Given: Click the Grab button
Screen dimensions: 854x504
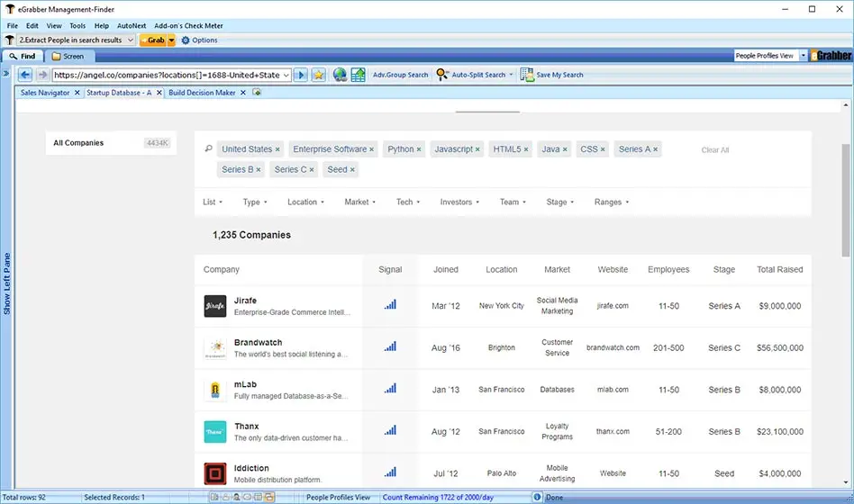Looking at the screenshot, I should click(152, 40).
